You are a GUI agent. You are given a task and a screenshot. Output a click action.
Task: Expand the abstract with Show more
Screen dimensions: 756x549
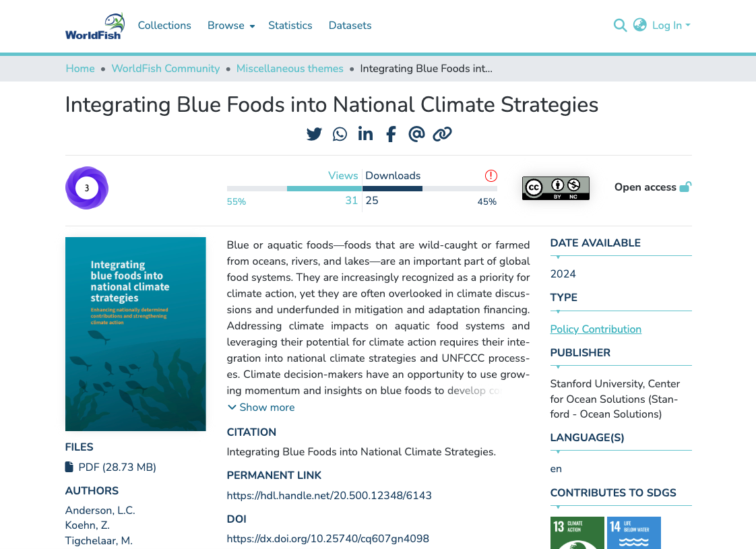click(261, 407)
